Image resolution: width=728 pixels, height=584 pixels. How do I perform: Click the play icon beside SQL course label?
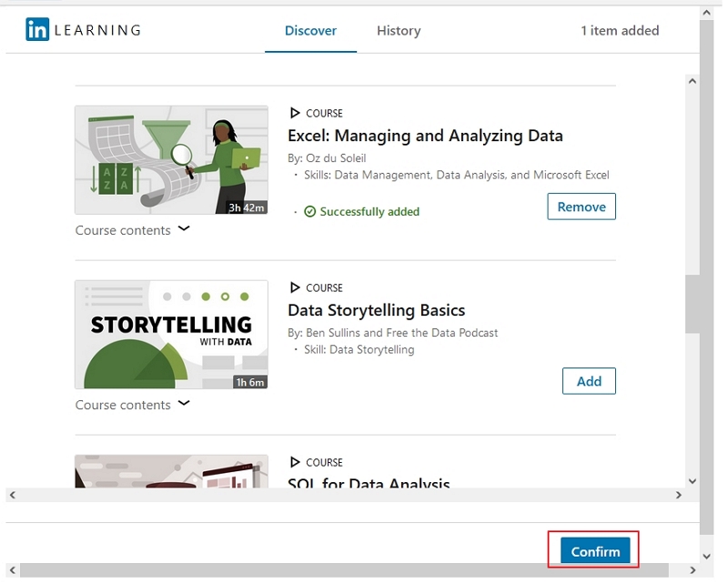click(x=295, y=462)
